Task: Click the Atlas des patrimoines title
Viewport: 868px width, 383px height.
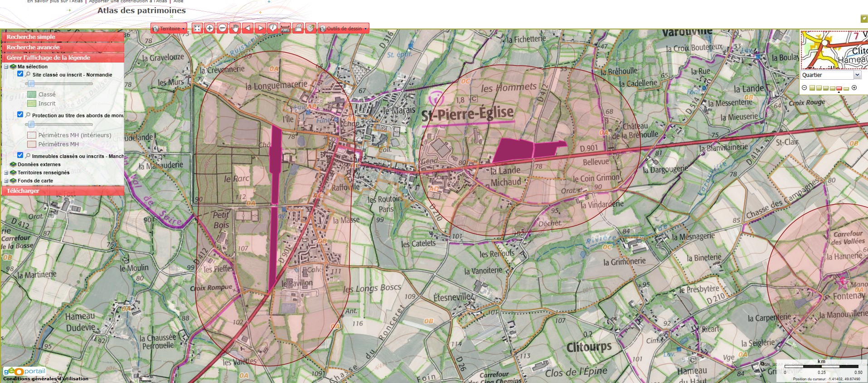Action: (x=141, y=10)
